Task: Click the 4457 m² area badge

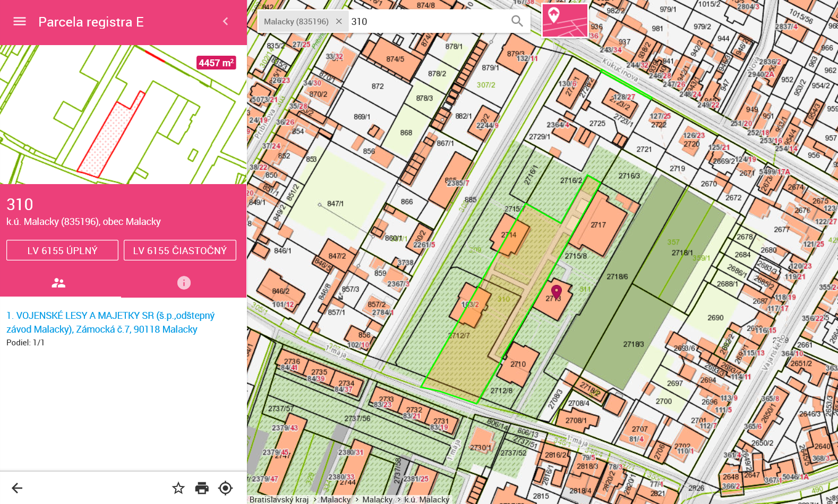Action: pyautogui.click(x=216, y=63)
